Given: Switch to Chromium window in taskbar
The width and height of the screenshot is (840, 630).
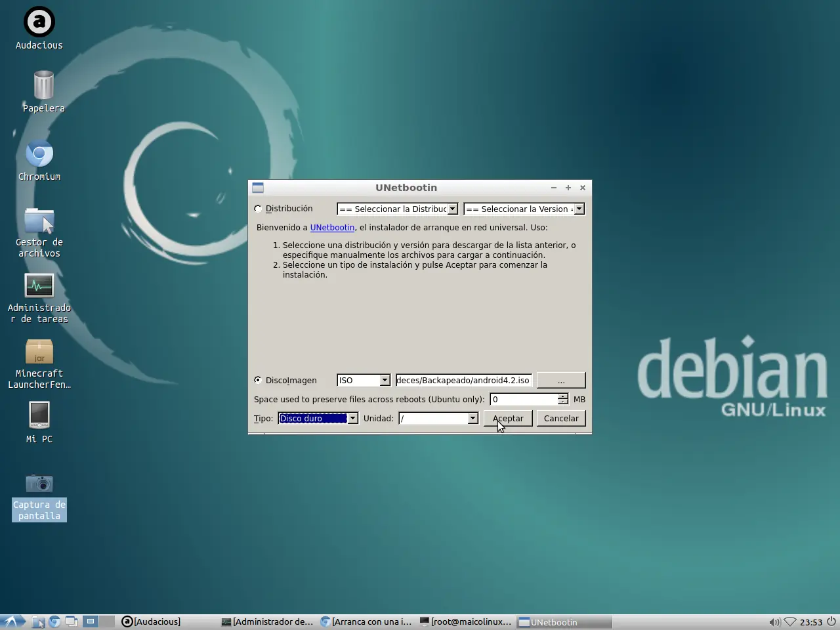Looking at the screenshot, I should pyautogui.click(x=366, y=621).
